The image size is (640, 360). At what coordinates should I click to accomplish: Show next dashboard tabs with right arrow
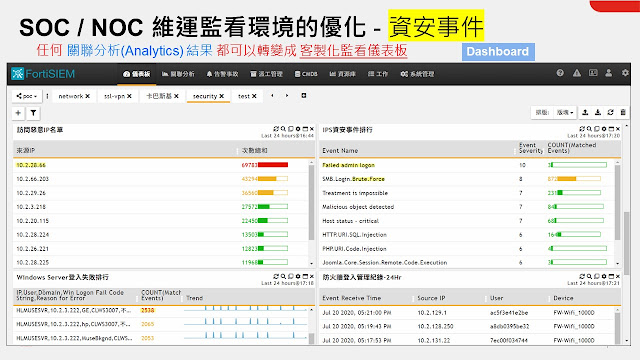[x=287, y=96]
